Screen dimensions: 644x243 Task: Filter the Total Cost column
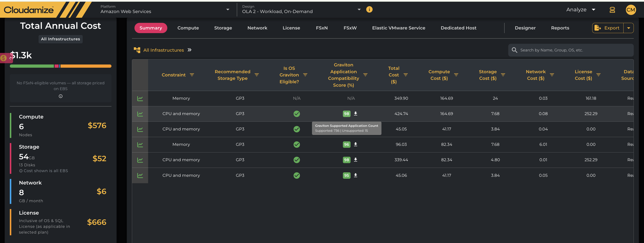406,75
